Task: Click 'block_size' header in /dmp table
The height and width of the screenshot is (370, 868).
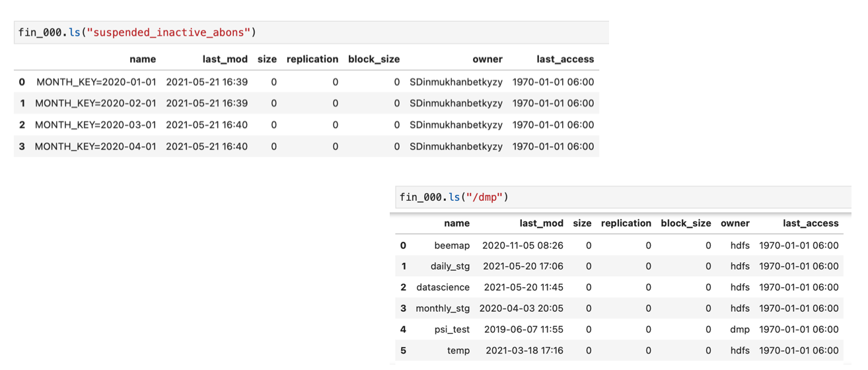Action: pyautogui.click(x=686, y=223)
